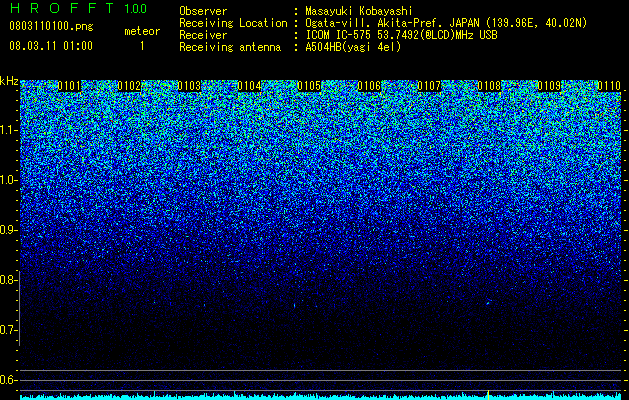Click the filename 0803110100.png text
629x400 pixels.
pos(51,26)
